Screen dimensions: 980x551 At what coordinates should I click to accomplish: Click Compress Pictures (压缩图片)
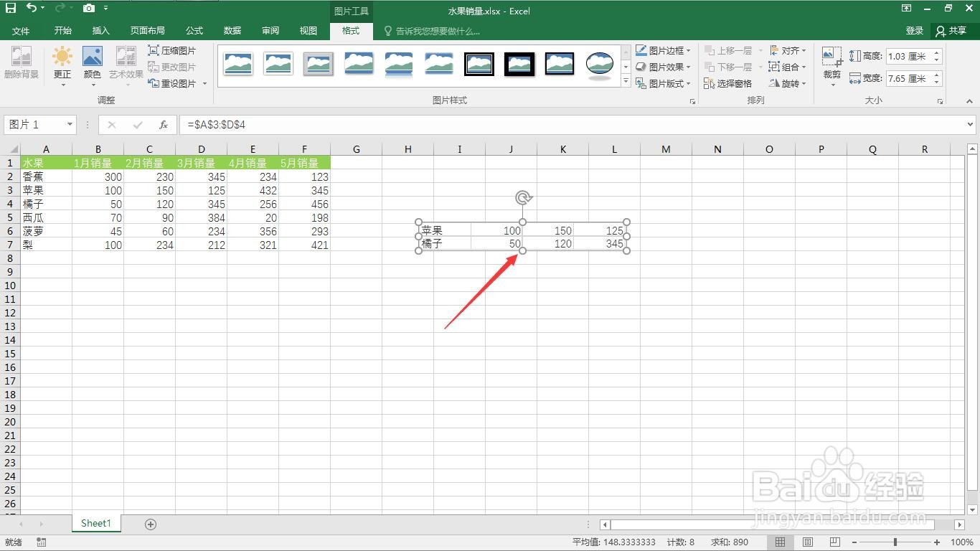coord(172,51)
